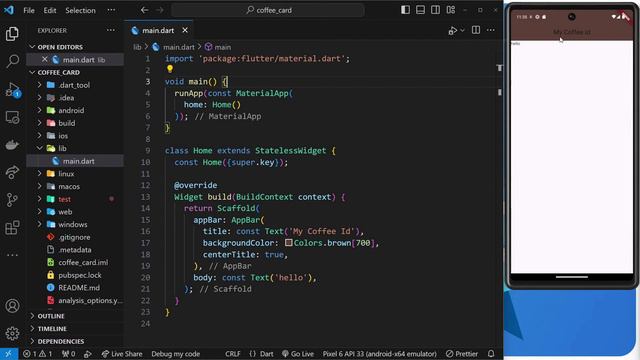Click the emulator's My Coffee Id app bar
The image size is (640, 360).
click(572, 32)
